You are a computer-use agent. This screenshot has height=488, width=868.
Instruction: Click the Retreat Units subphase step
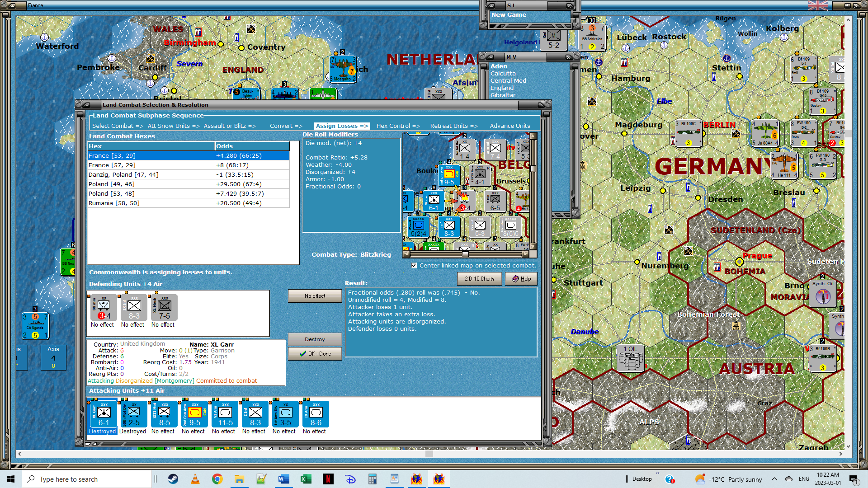454,126
